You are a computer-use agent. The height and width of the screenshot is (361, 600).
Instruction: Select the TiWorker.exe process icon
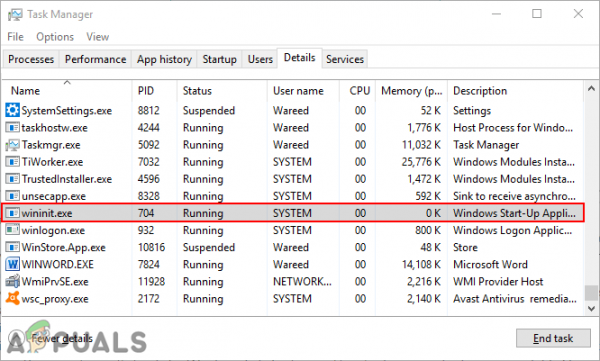(12, 162)
